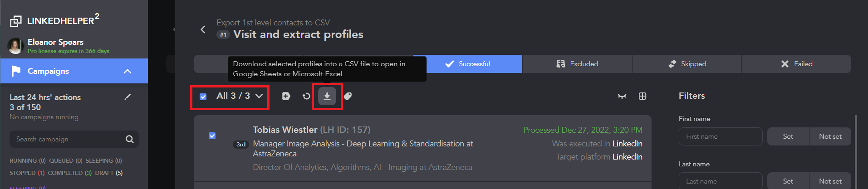
Task: Switch to the Failed tab
Action: pyautogui.click(x=796, y=64)
